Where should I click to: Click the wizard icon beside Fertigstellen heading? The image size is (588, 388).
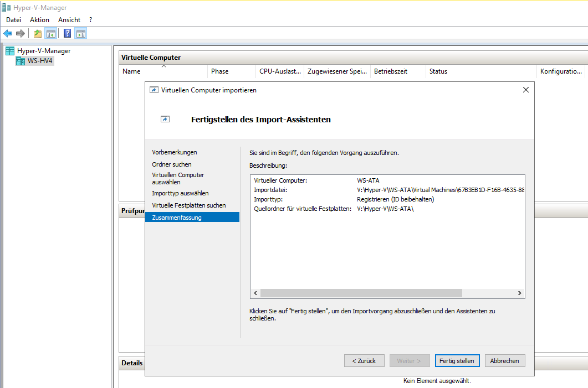[165, 119]
